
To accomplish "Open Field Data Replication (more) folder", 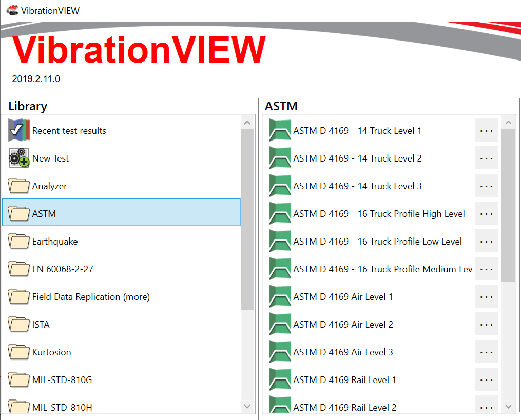I will point(121,297).
